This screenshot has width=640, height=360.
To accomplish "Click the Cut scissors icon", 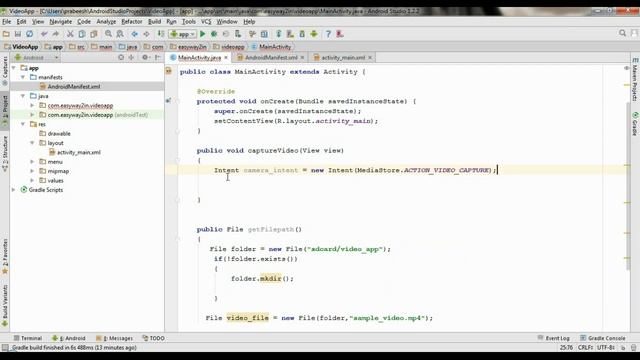I will [x=70, y=34].
